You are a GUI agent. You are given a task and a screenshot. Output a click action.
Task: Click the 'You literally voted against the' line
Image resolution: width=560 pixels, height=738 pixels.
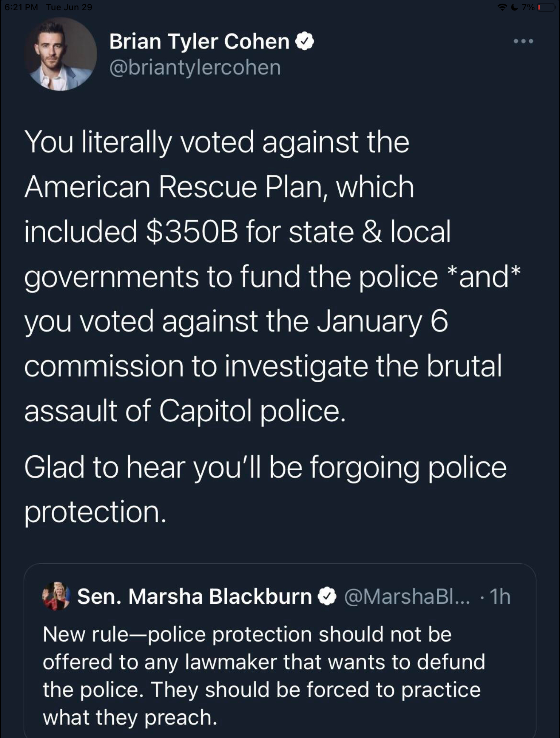[x=217, y=142]
